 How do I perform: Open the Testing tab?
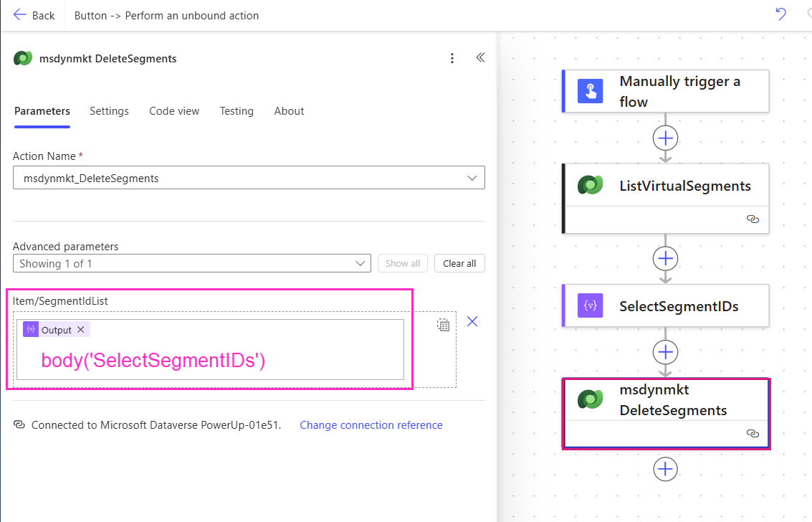[237, 111]
